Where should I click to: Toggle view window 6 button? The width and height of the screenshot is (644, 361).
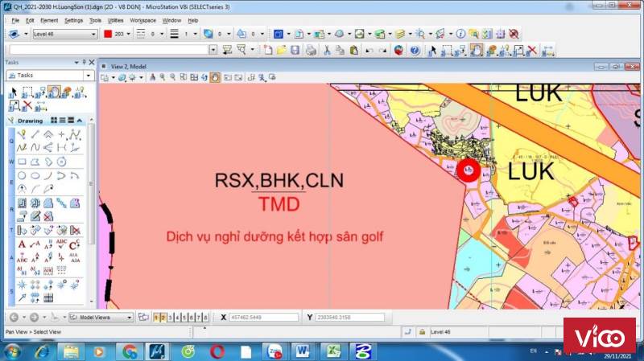191,318
